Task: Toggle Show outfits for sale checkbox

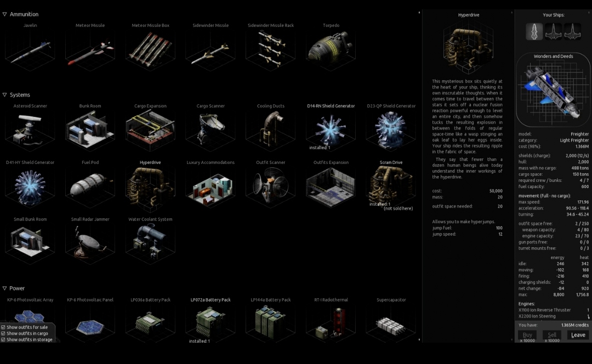Action: [3, 327]
